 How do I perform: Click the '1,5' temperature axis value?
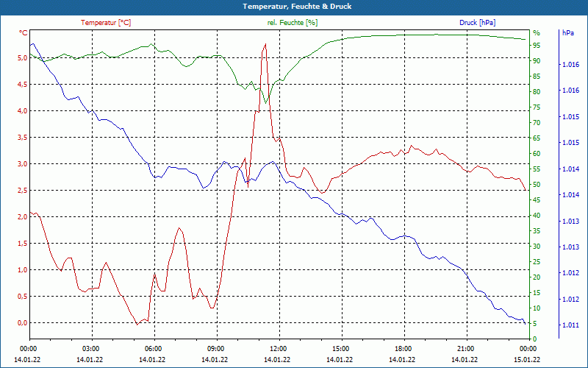click(x=23, y=244)
